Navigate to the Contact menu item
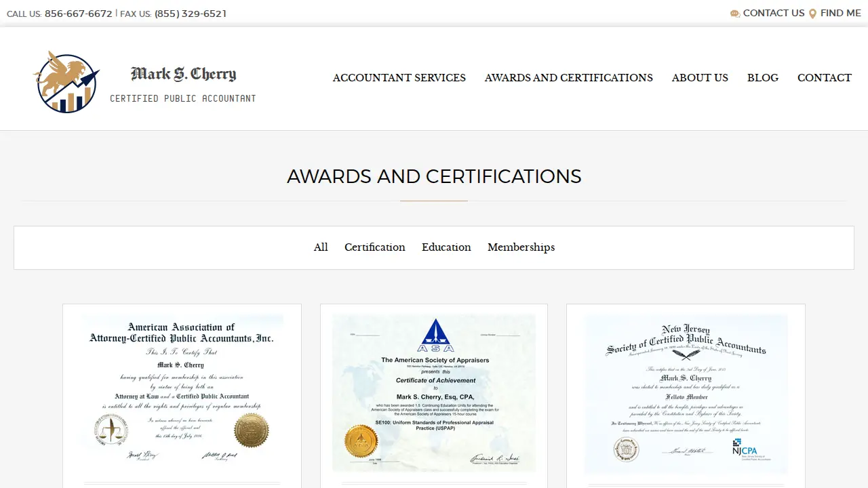868x488 pixels. [825, 77]
